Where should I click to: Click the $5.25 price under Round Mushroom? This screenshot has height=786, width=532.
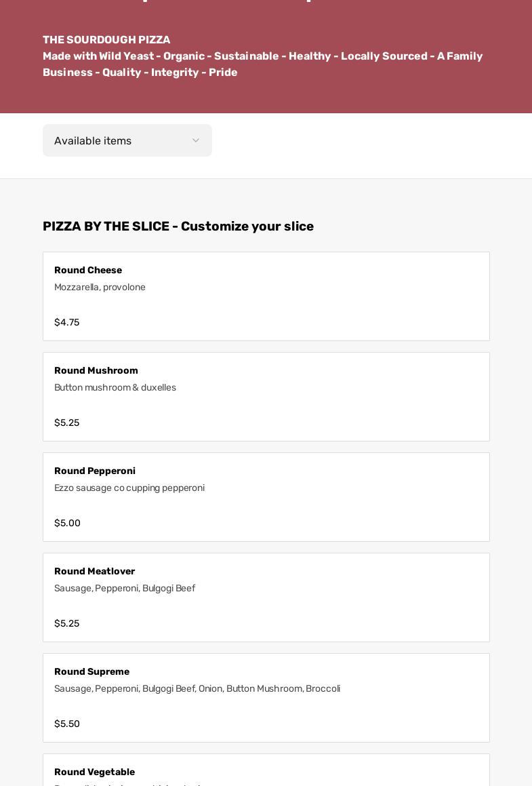click(66, 423)
